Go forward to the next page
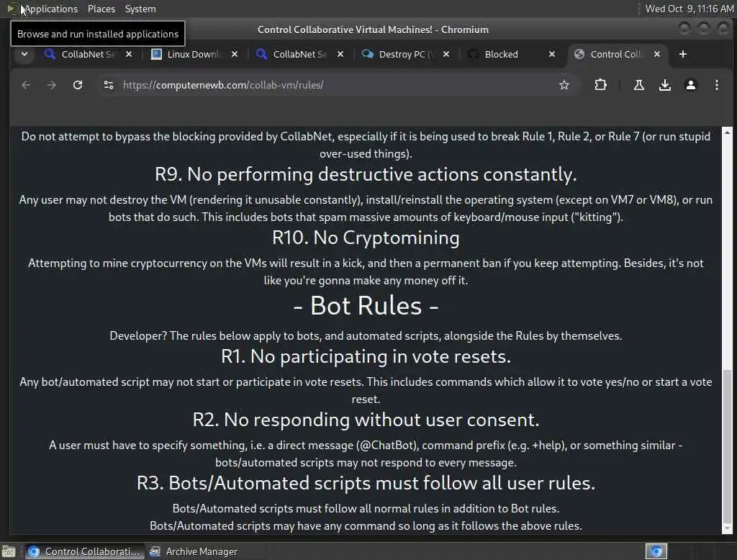The height and width of the screenshot is (560, 737). [52, 85]
